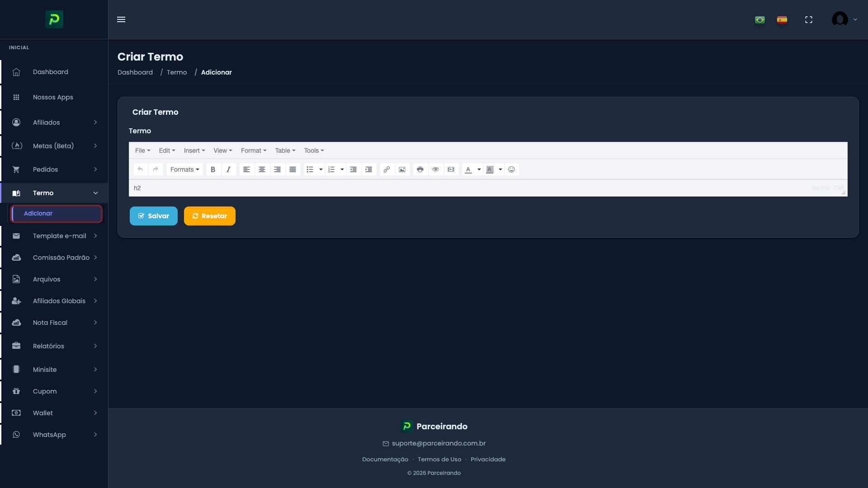Toggle bold formatting in editor

[213, 169]
